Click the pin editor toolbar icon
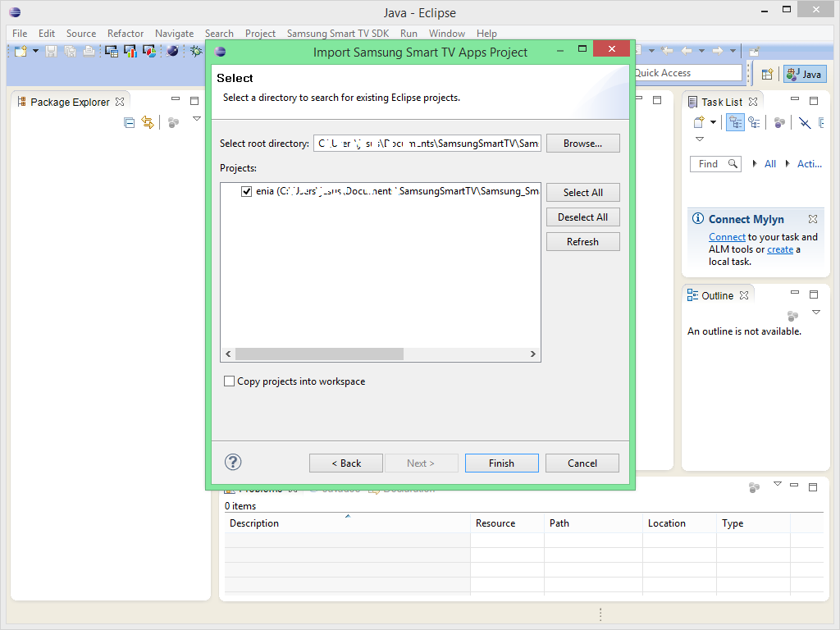 (755, 52)
